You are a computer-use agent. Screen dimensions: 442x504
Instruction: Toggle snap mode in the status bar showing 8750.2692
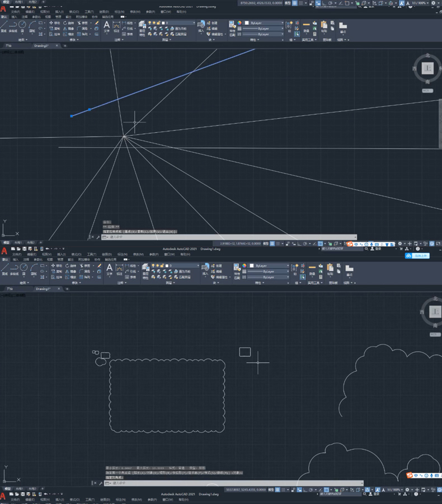tap(301, 3)
